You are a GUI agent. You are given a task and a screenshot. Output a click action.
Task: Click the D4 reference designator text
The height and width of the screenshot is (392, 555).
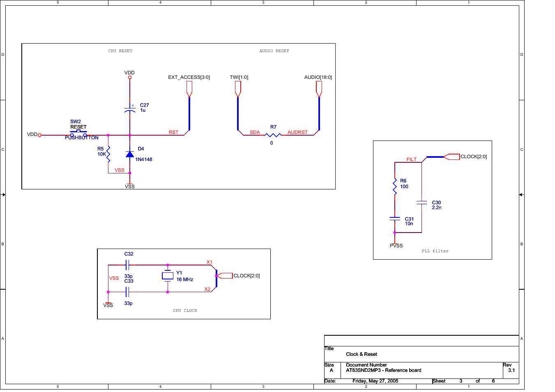click(x=141, y=149)
